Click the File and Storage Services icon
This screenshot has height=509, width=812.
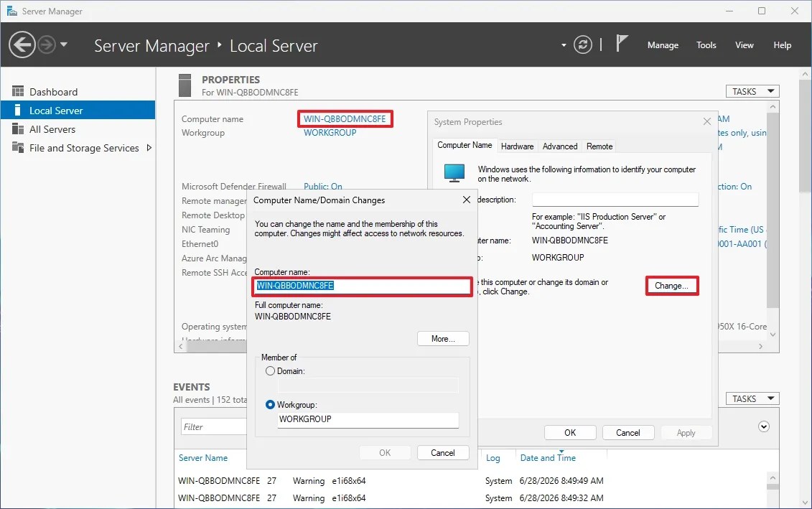pyautogui.click(x=18, y=147)
